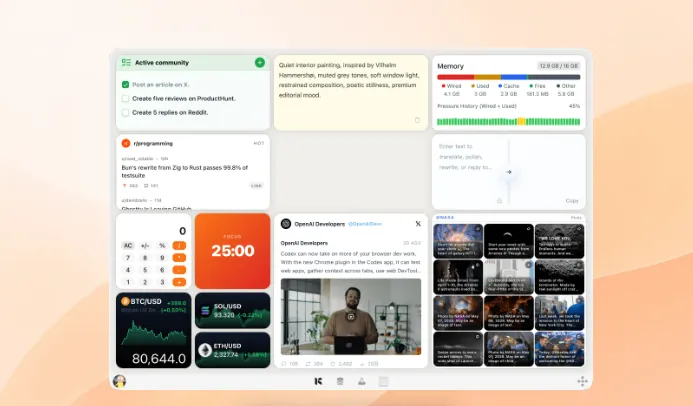Open the database icon in the bottom dock
Viewport: 693px width, 406px height.
click(340, 381)
